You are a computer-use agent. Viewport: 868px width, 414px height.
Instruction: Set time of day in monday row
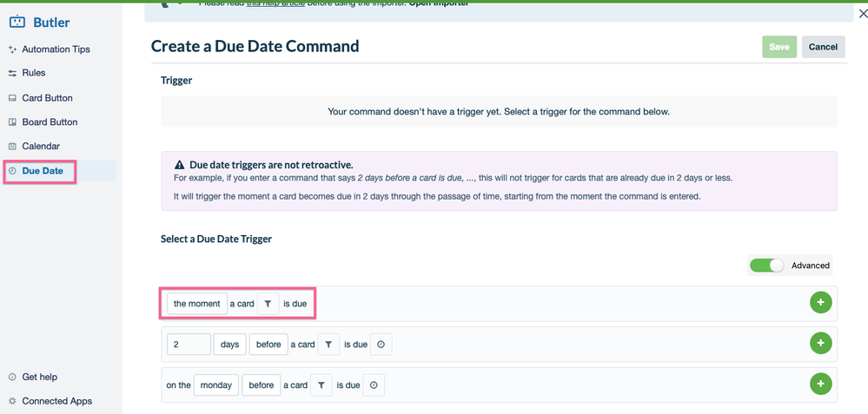[x=374, y=385]
